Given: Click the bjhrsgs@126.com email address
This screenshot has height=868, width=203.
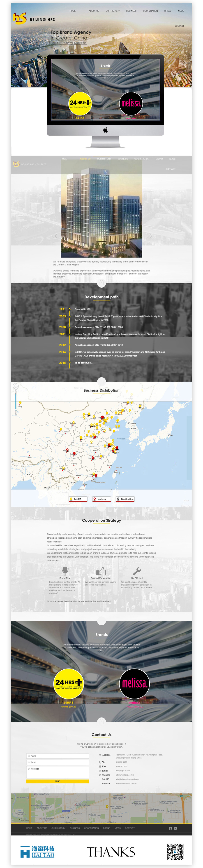Looking at the screenshot, I should [x=123, y=771].
